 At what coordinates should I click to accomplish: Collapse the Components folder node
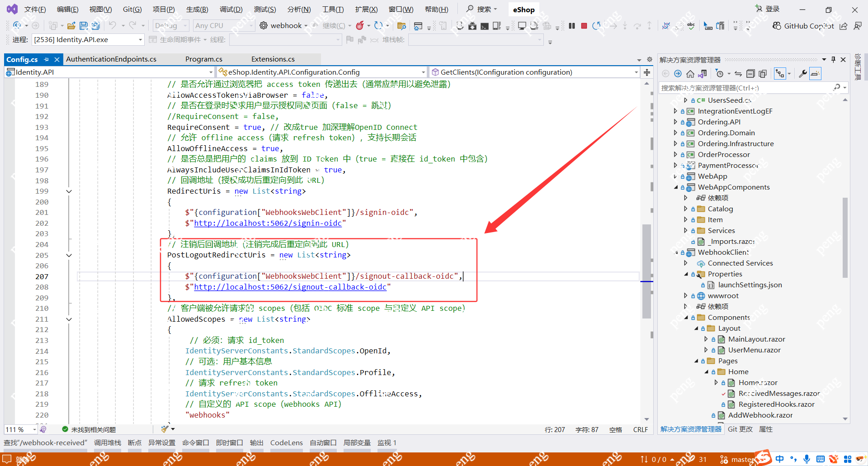point(686,317)
